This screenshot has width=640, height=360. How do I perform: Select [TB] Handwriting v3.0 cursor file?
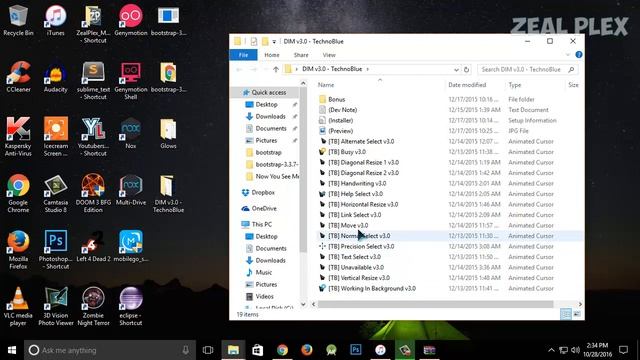(x=357, y=183)
